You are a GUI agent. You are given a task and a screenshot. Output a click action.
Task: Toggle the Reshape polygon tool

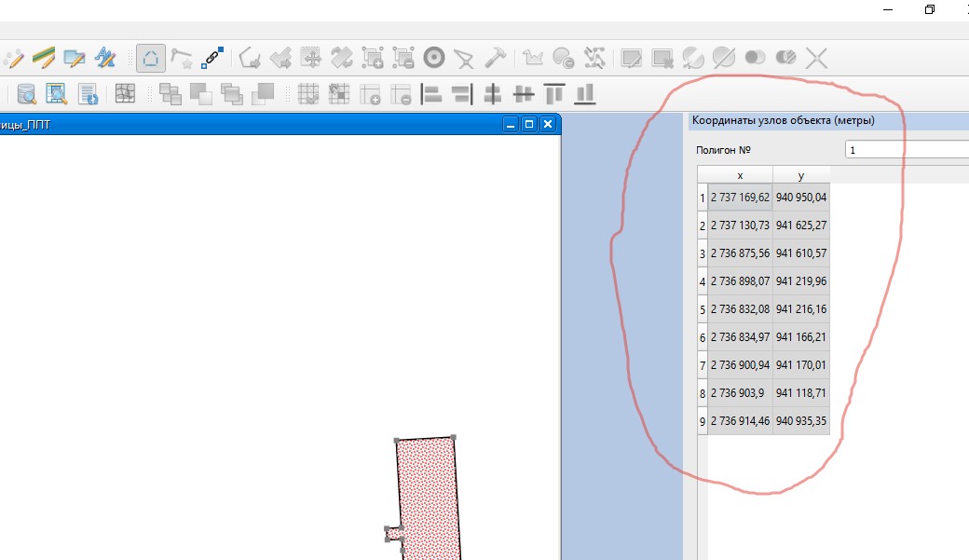[151, 59]
